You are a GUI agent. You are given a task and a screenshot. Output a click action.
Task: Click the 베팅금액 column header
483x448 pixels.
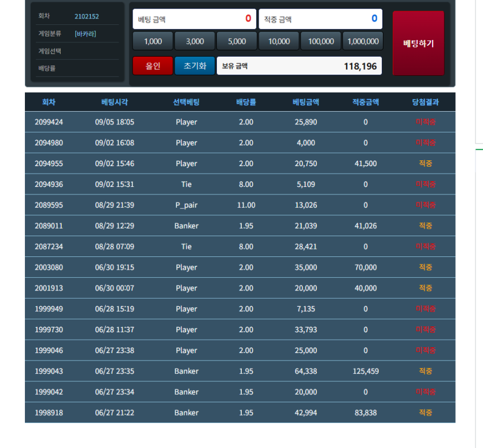pyautogui.click(x=306, y=102)
